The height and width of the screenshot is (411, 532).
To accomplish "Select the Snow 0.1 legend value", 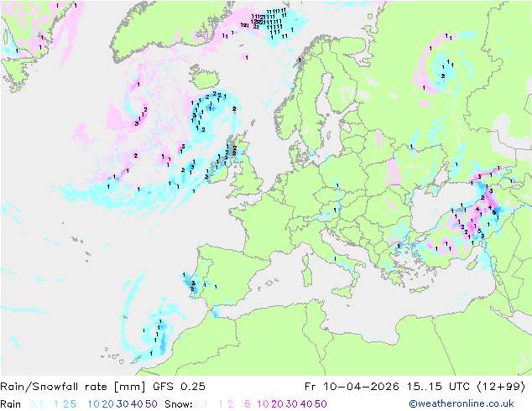I will (201, 404).
